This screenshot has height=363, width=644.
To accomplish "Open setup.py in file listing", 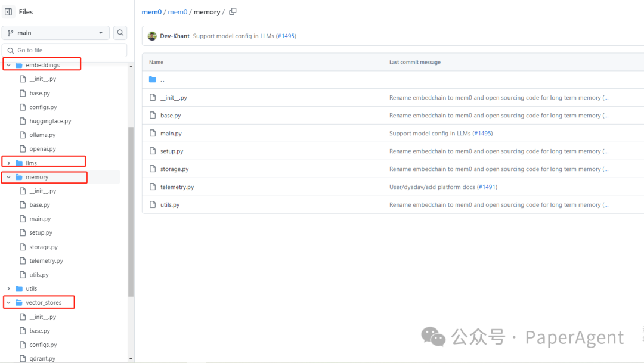I will 172,151.
